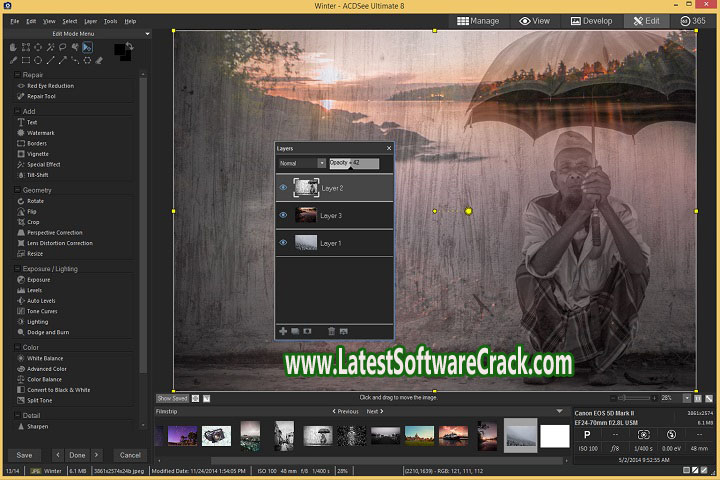
Task: Select the Hand pan tool
Action: click(13, 47)
